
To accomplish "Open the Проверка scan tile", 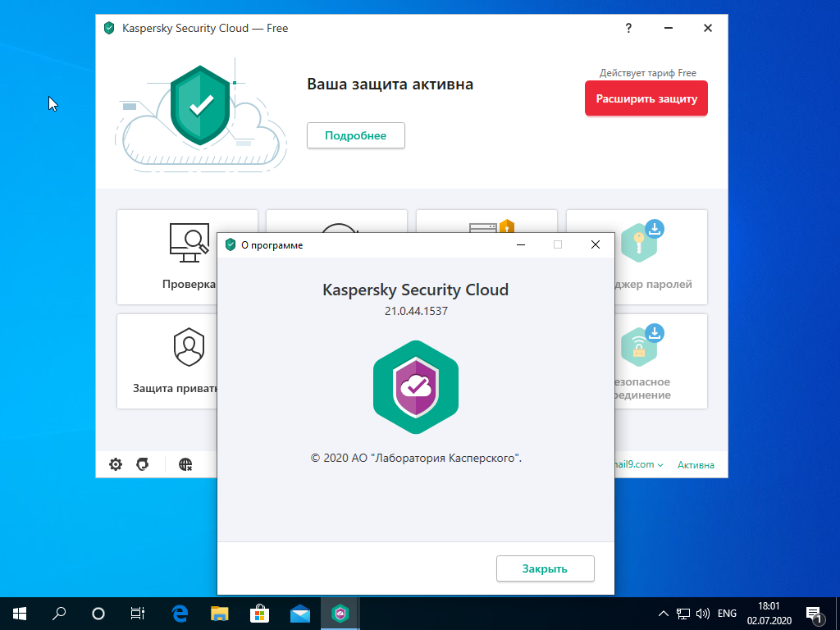I will point(167,257).
